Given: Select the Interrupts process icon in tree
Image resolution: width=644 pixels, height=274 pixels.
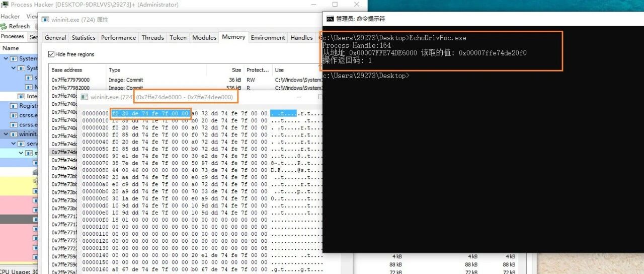Looking at the screenshot, I should tap(22, 96).
